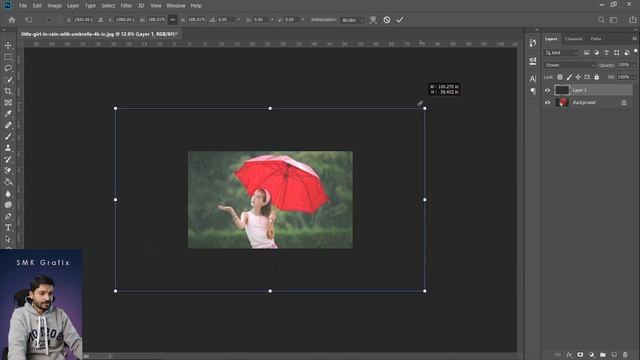Toggle relative positioning triangle icon

click(x=100, y=20)
